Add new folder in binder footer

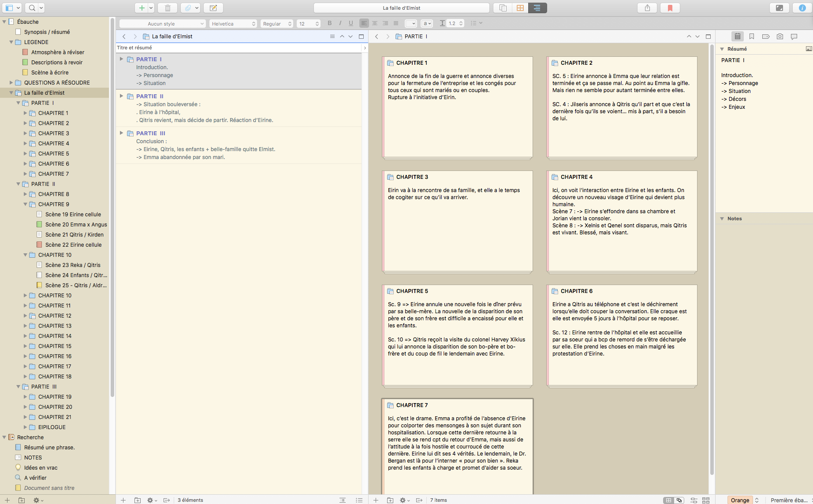click(22, 500)
